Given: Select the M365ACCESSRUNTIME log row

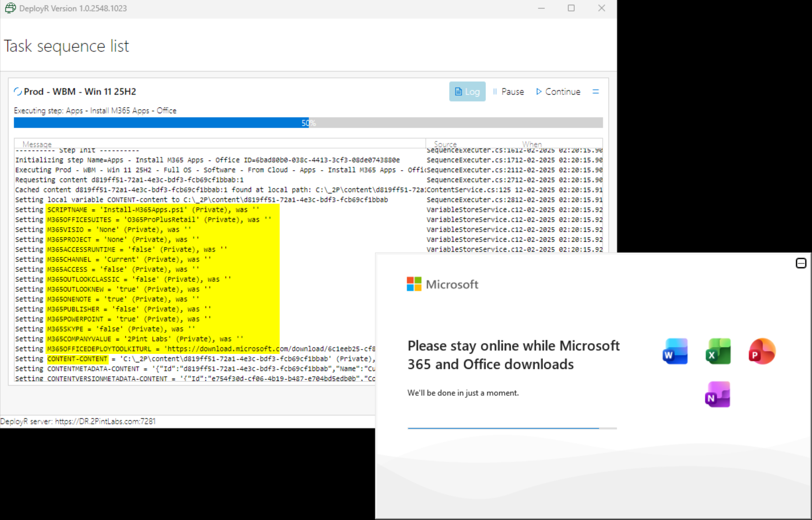Looking at the screenshot, I should coord(308,249).
